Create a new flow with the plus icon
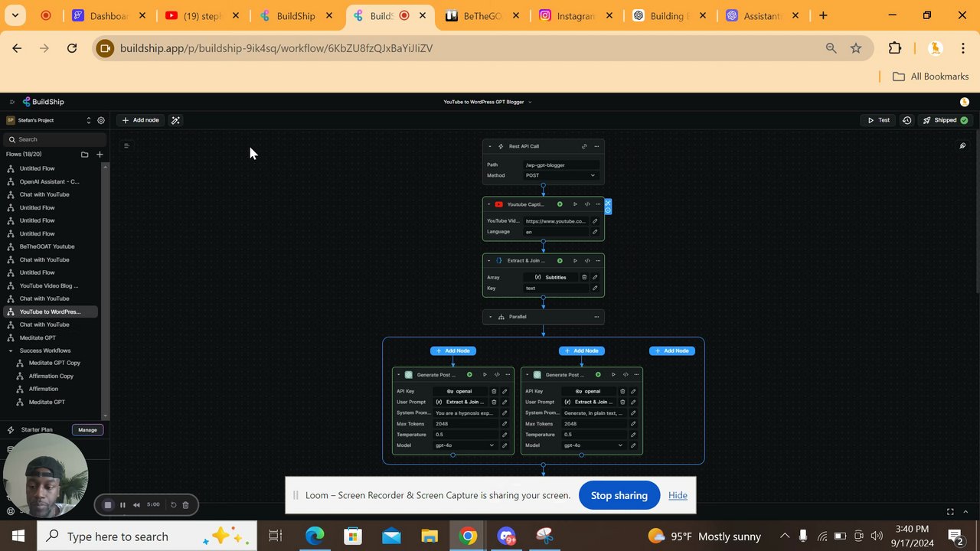The width and height of the screenshot is (980, 551). [x=100, y=154]
